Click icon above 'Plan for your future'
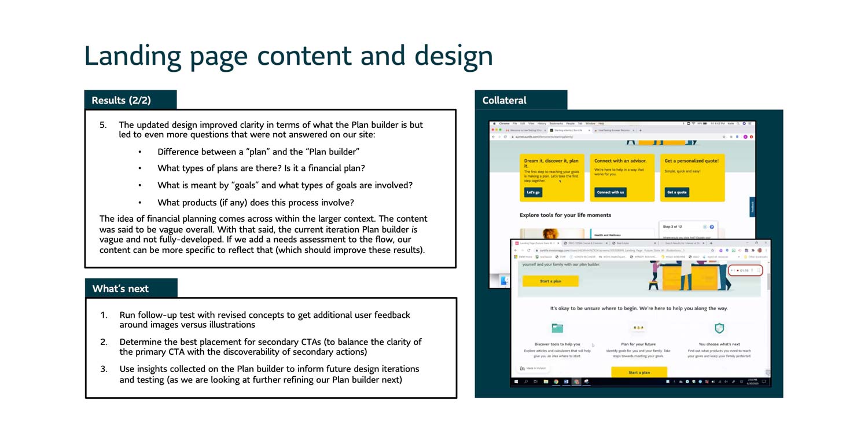The image size is (868, 437). [x=639, y=328]
